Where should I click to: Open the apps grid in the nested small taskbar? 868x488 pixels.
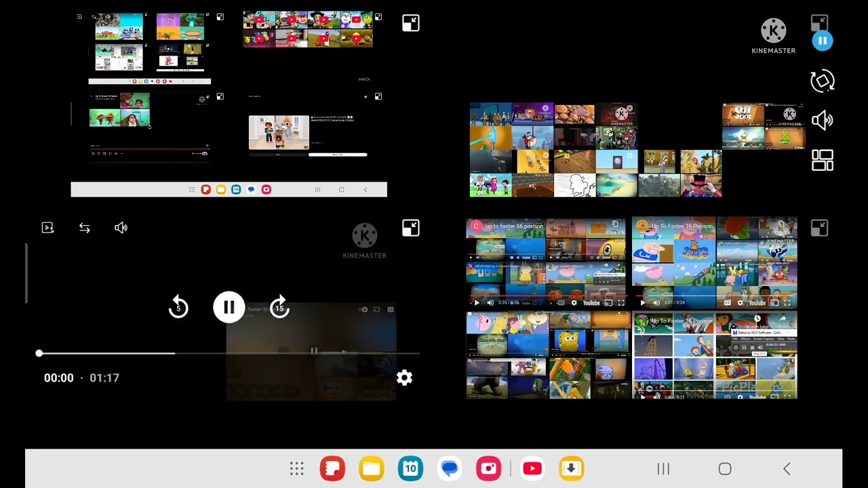click(192, 190)
